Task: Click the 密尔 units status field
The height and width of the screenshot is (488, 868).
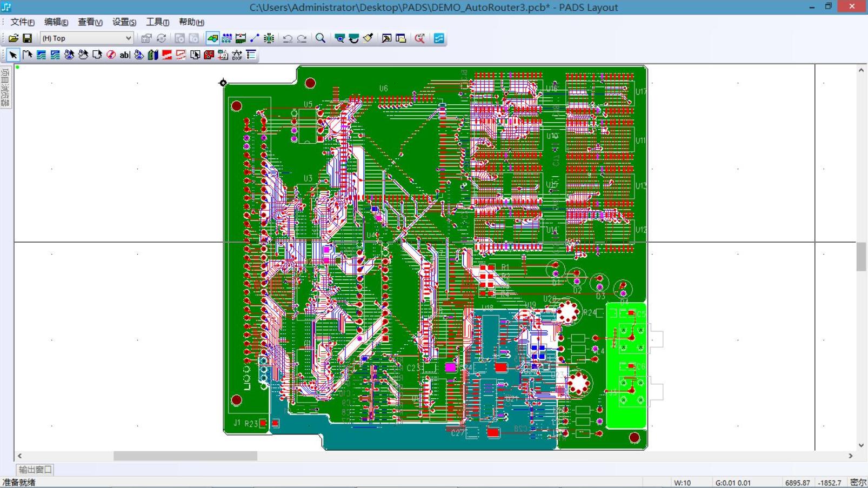Action: point(858,483)
